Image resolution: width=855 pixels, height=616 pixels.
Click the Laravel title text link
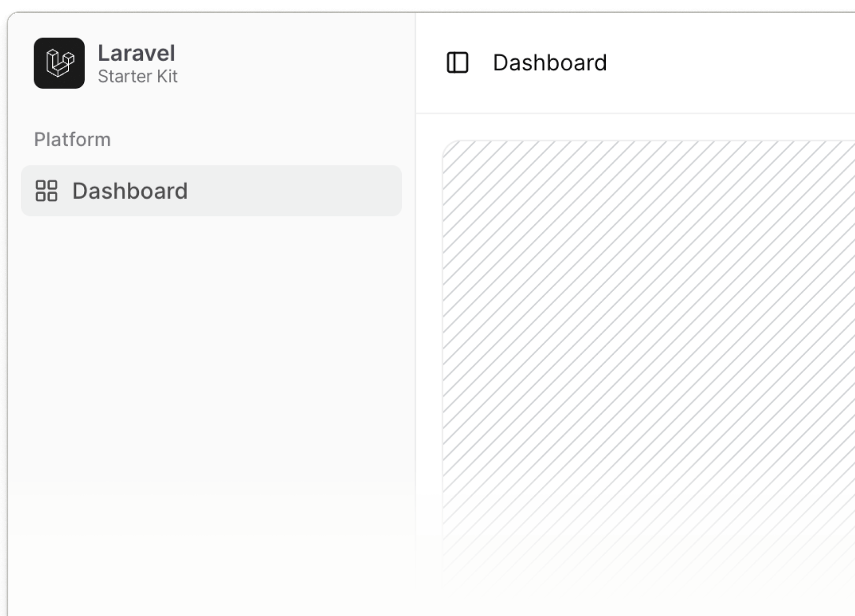click(x=137, y=53)
